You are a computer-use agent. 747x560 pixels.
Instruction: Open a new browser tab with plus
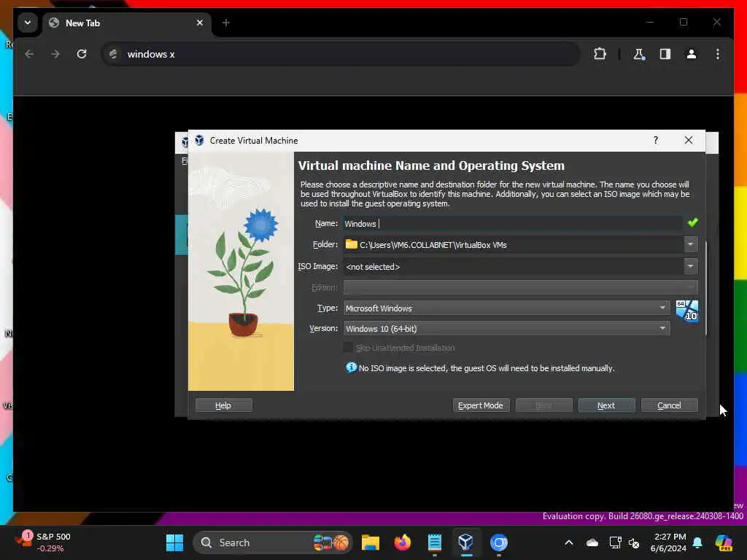click(x=226, y=23)
